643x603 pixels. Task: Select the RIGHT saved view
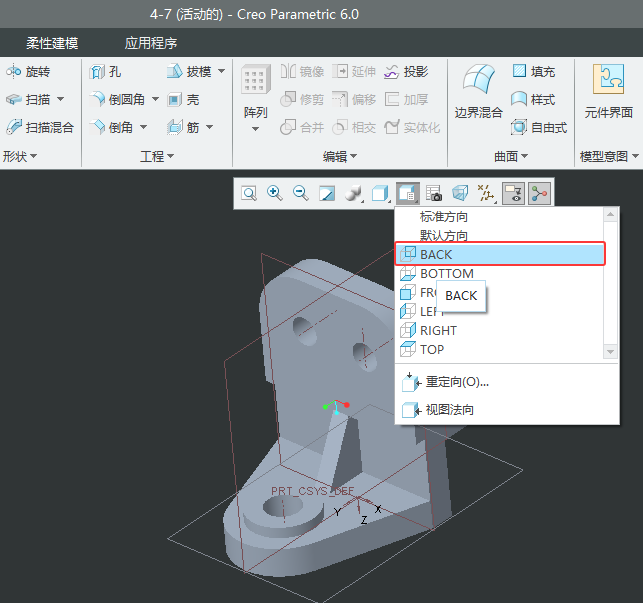[x=500, y=330]
